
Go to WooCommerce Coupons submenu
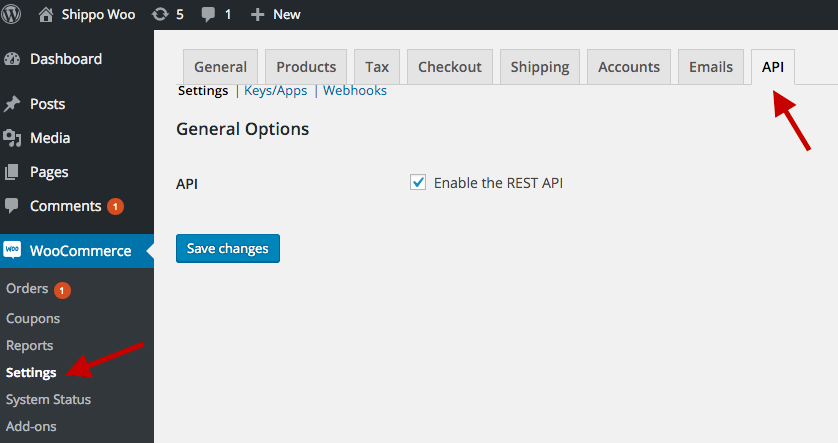pyautogui.click(x=33, y=318)
